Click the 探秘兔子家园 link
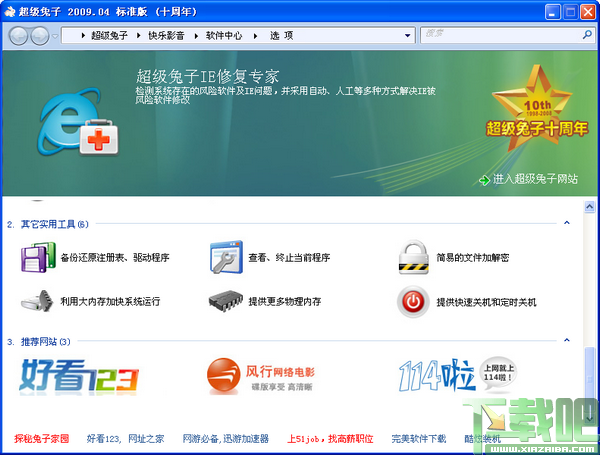The width and height of the screenshot is (600, 455). 42,439
